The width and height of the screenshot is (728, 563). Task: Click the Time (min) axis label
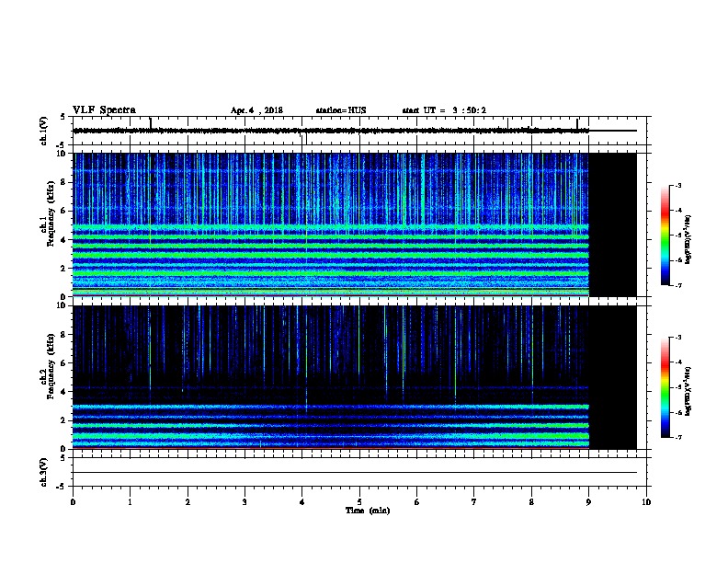click(x=368, y=511)
